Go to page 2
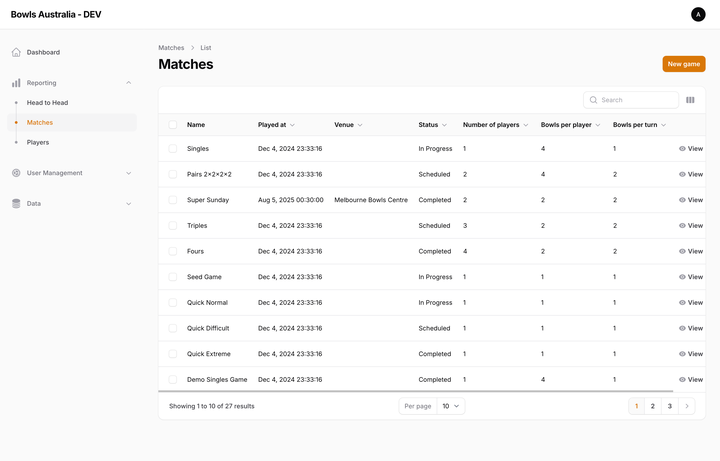Image resolution: width=720 pixels, height=461 pixels. [652, 406]
